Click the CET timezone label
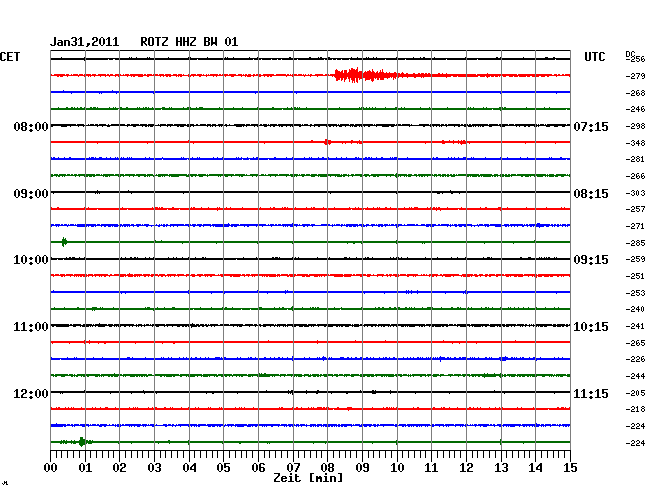Screen dimensions: 650x494 pyautogui.click(x=10, y=57)
